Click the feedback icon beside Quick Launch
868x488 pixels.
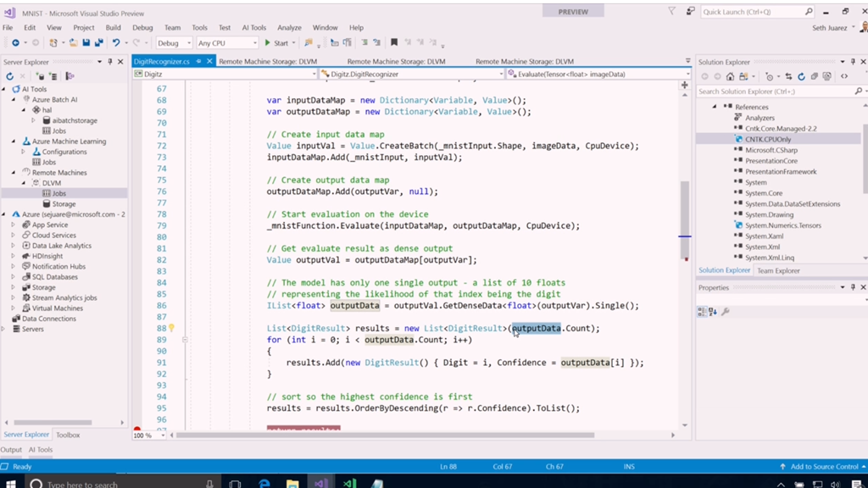click(x=689, y=12)
